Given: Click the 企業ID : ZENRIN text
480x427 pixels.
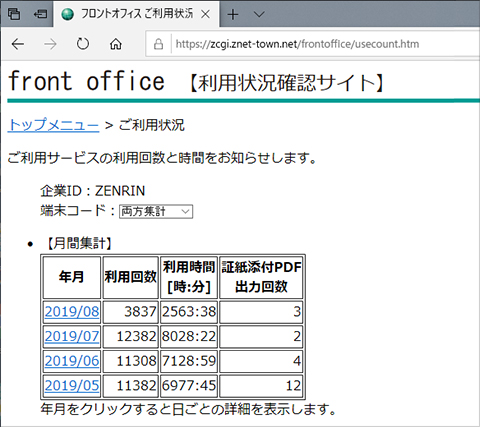Looking at the screenshot, I should [93, 191].
